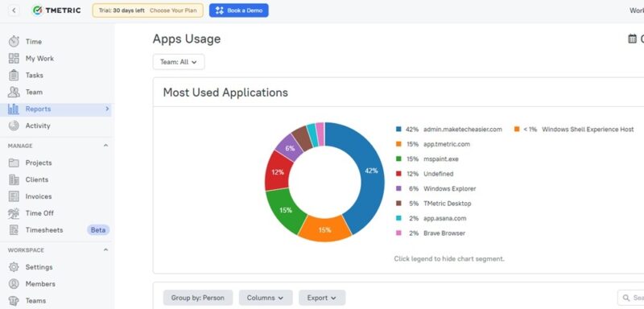
Task: Click into the search field
Action: [x=631, y=298]
